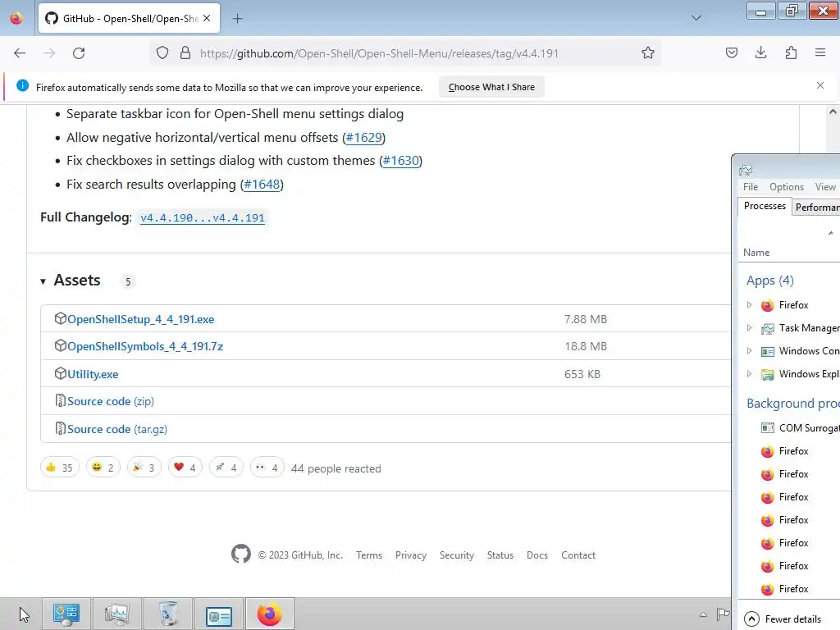Click Choose What I Share button

click(491, 87)
